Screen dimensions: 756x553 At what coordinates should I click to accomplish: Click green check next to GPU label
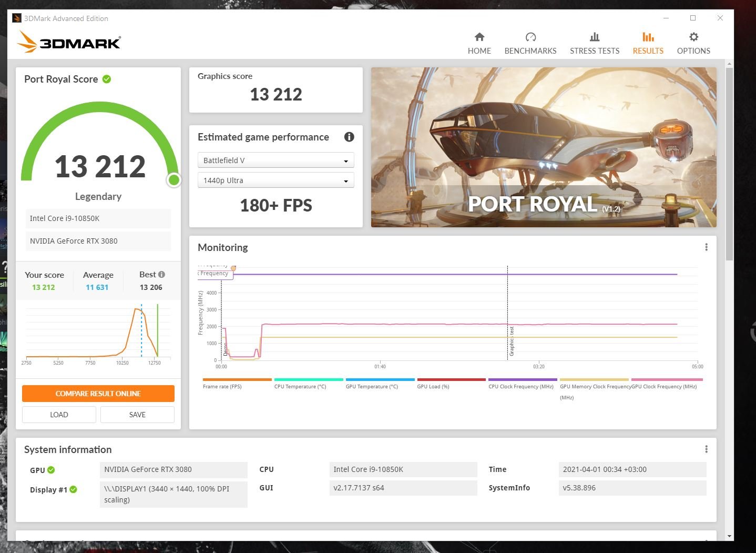coord(51,470)
